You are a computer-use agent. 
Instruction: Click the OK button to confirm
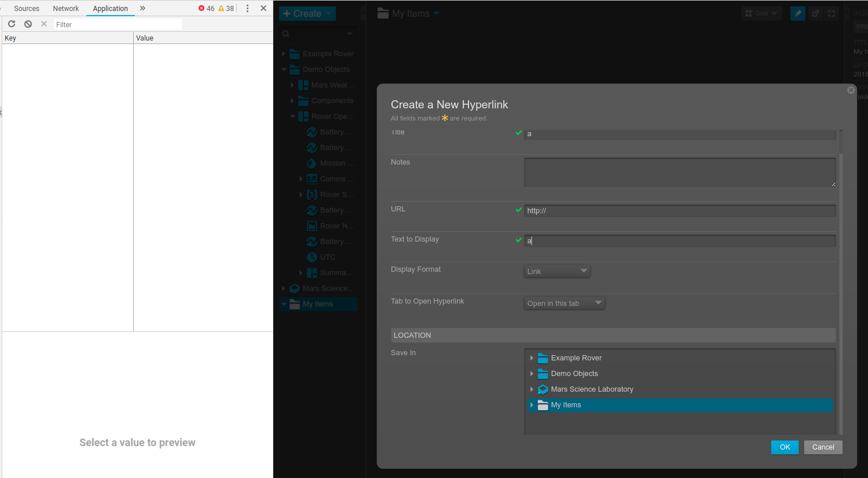784,447
